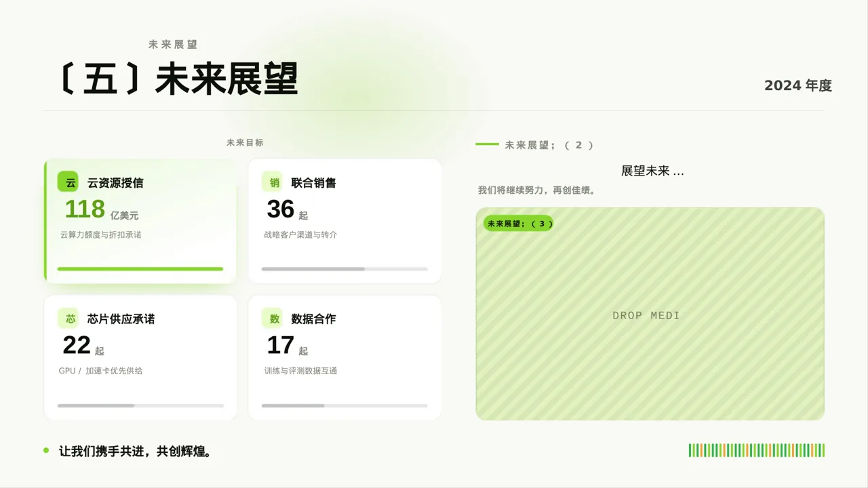Click the 芯片供应承诺 progress bar
Screen dimensions: 868x488
(x=140, y=405)
